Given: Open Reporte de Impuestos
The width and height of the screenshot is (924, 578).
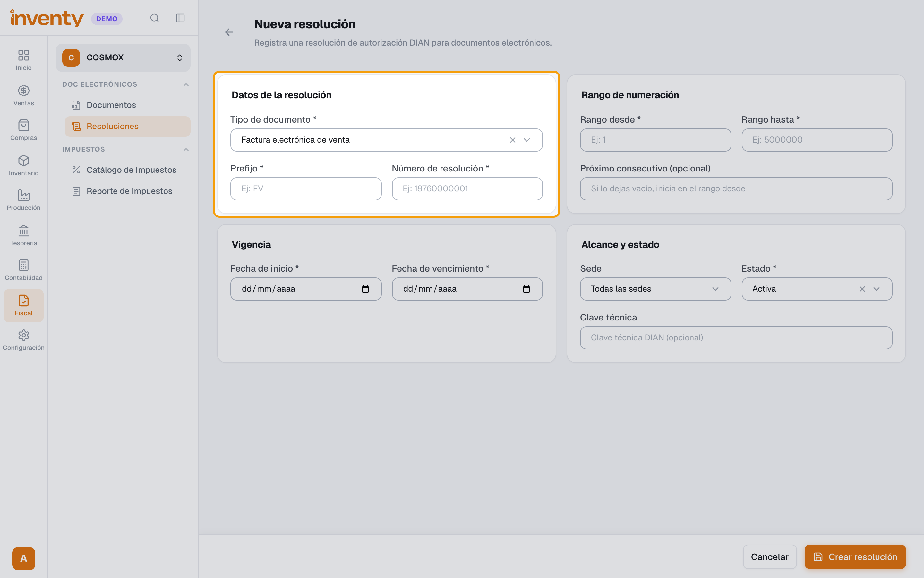Looking at the screenshot, I should point(127,191).
